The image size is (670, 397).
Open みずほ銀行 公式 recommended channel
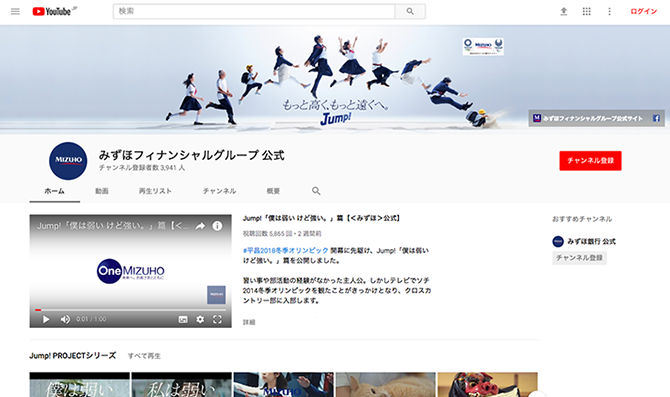click(591, 241)
